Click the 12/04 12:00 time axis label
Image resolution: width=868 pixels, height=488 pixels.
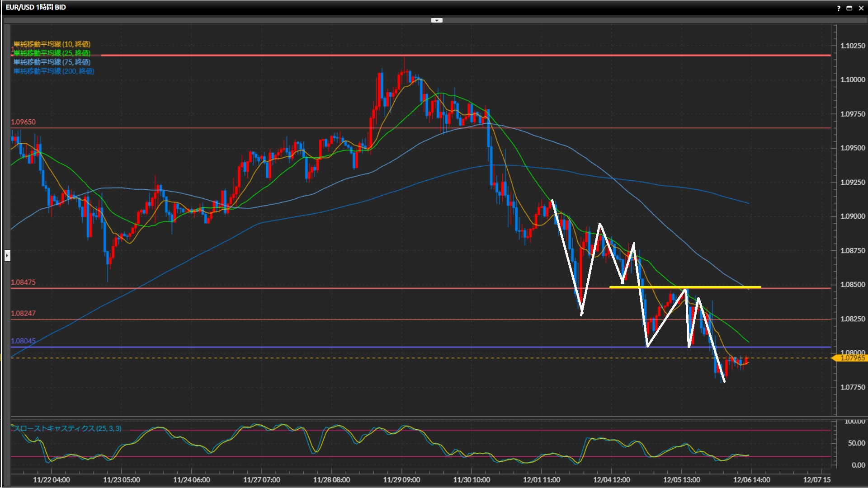coord(611,480)
